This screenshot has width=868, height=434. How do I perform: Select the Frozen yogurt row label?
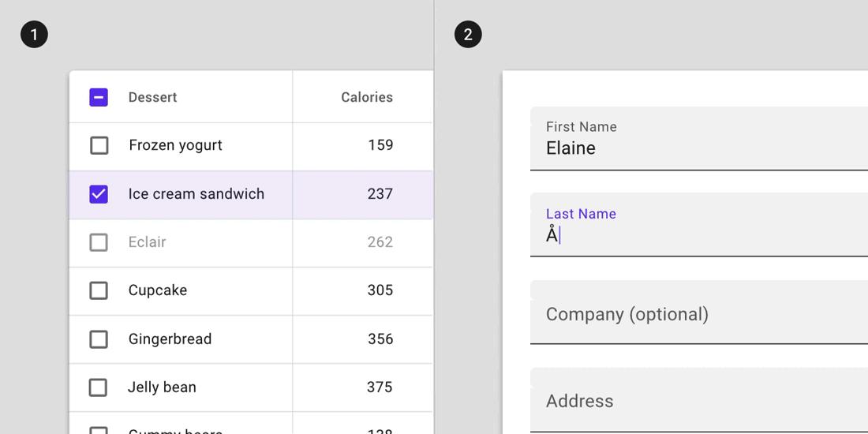(x=175, y=145)
